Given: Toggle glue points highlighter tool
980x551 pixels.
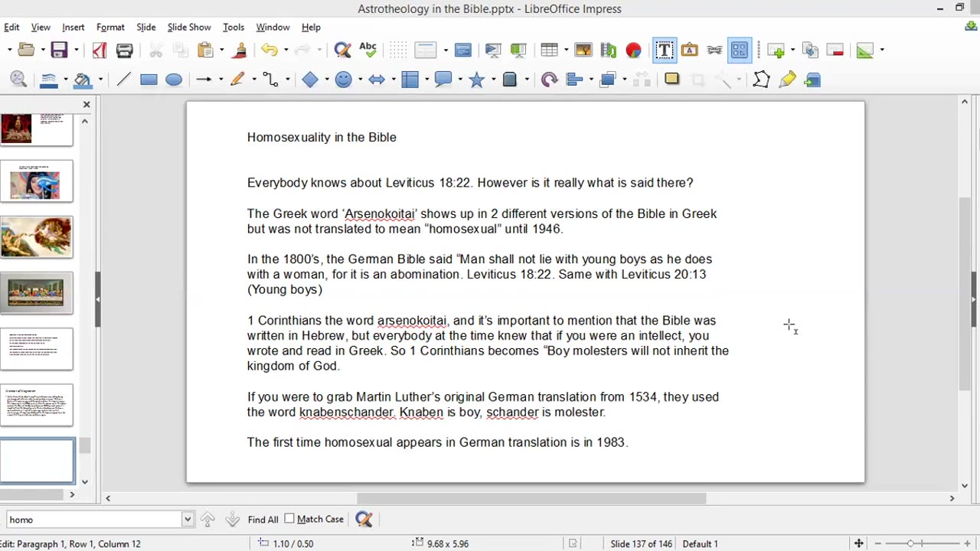Looking at the screenshot, I should [x=787, y=80].
